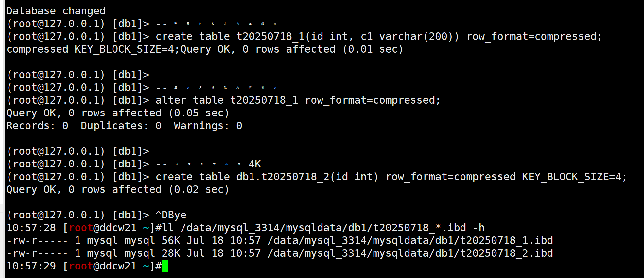Click 'KEY_BLOCK_SIZE=4;' on second create table
The height and width of the screenshot is (278, 644).
point(574,177)
